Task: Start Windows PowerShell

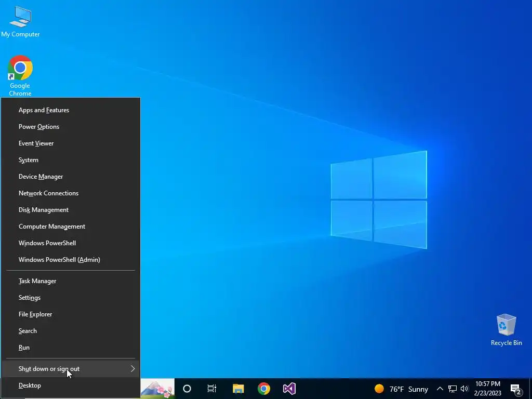Action: click(71, 243)
